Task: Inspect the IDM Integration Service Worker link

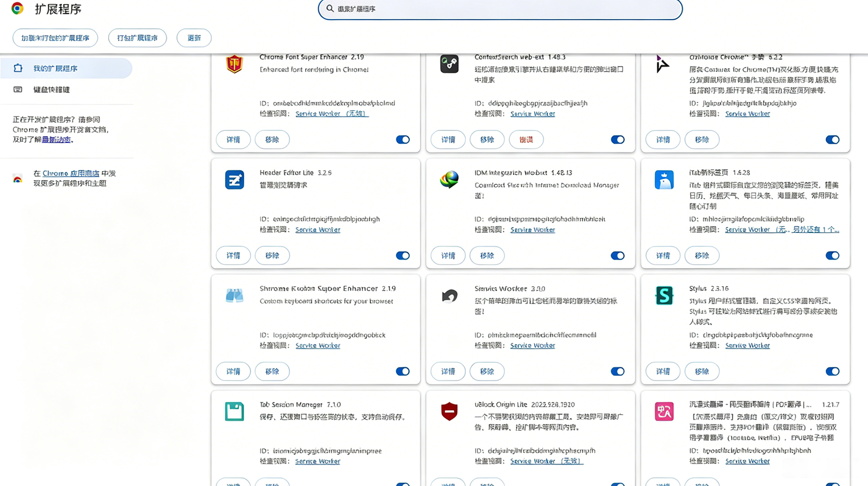Action: click(x=532, y=229)
